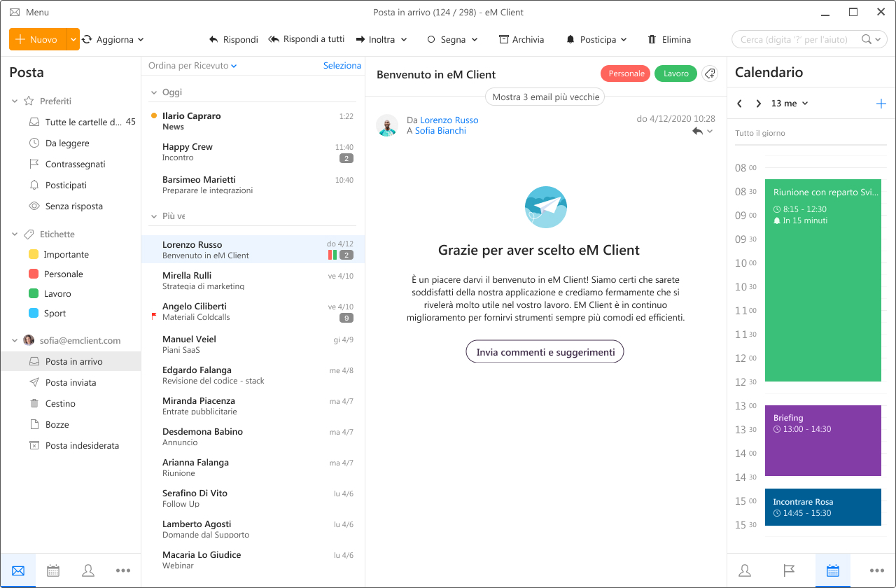Open the Barsimeo Marietti email
896x588 pixels.
pyautogui.click(x=253, y=185)
